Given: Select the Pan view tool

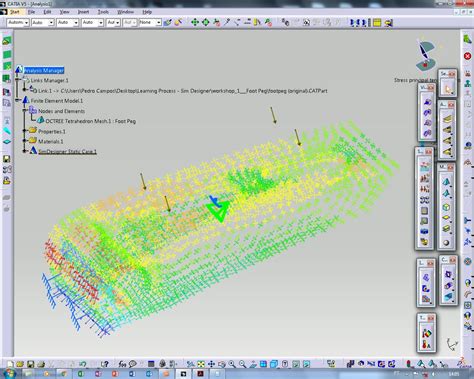Looking at the screenshot, I should [211, 364].
